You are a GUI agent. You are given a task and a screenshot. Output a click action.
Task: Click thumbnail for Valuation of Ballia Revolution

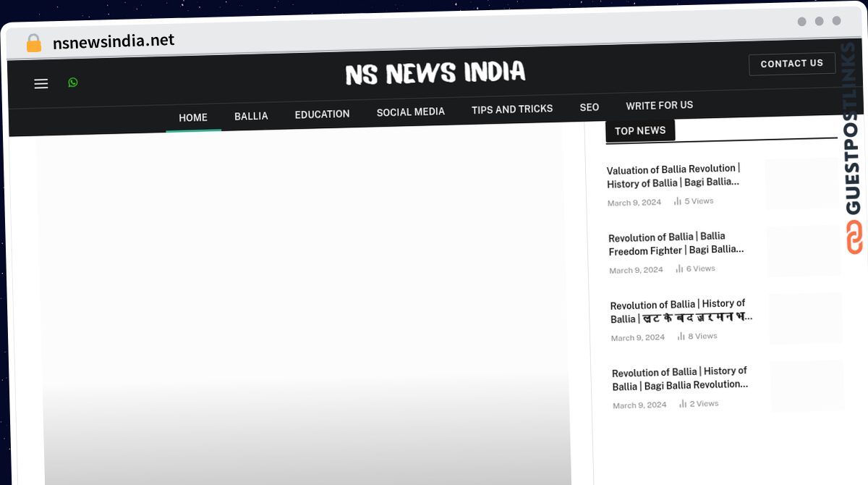pyautogui.click(x=801, y=183)
